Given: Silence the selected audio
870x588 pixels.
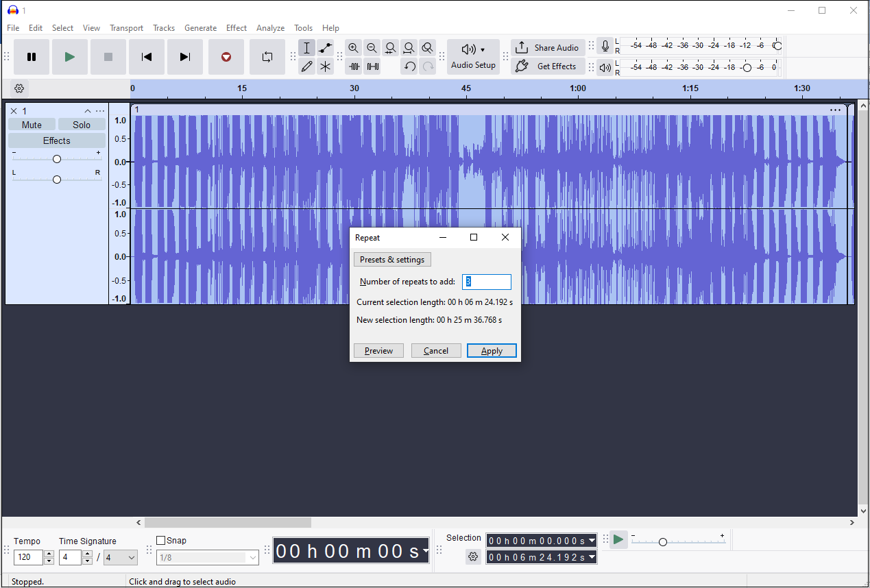Looking at the screenshot, I should [x=372, y=66].
